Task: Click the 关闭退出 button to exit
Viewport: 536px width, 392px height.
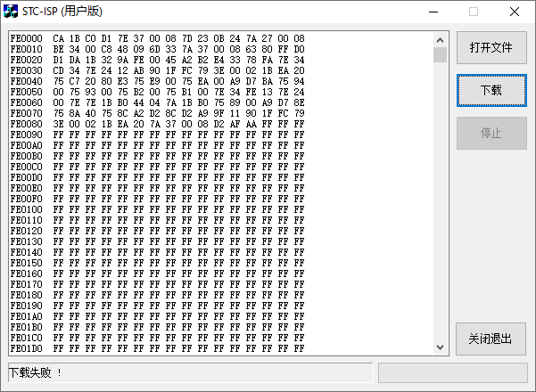Action: pyautogui.click(x=491, y=339)
